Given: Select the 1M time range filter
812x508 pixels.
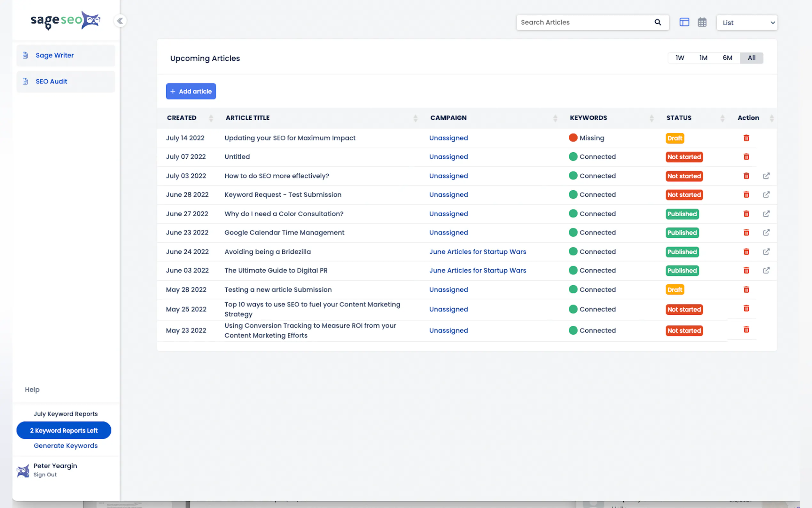Looking at the screenshot, I should point(703,58).
